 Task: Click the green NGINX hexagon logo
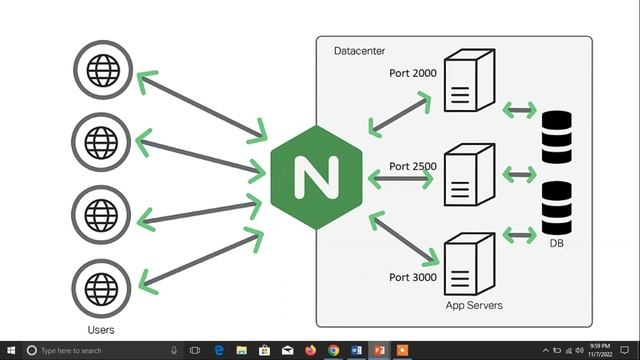316,178
